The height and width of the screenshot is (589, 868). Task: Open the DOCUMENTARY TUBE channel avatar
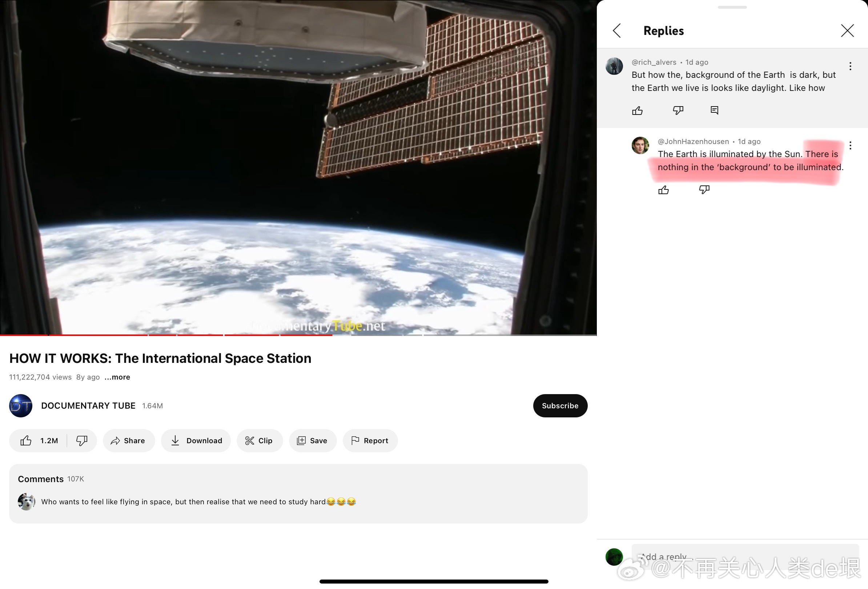tap(21, 406)
